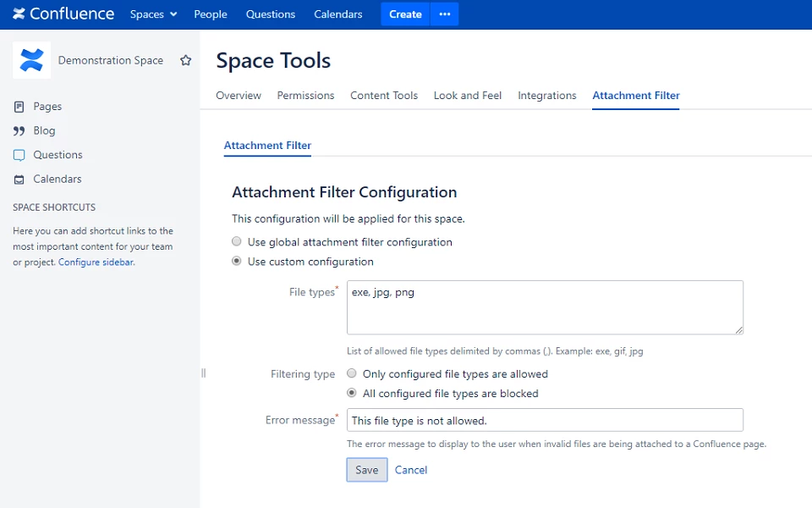812x508 pixels.
Task: Open the Configure sidebar link
Action: click(96, 262)
